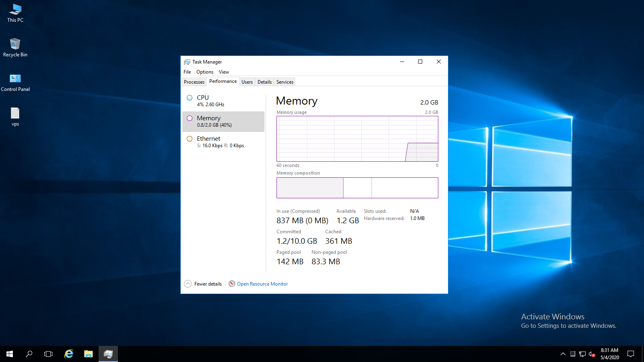Switch to the Services tab
Image resolution: width=644 pixels, height=362 pixels.
(x=285, y=82)
